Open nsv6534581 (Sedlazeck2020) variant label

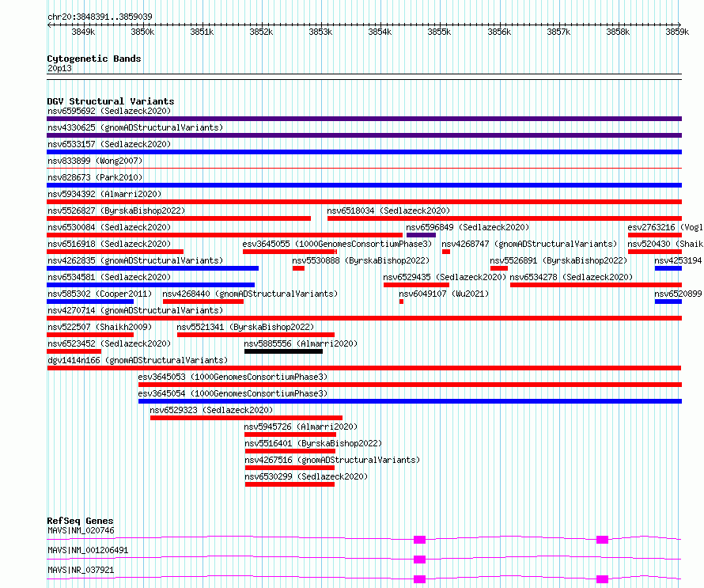tap(109, 277)
